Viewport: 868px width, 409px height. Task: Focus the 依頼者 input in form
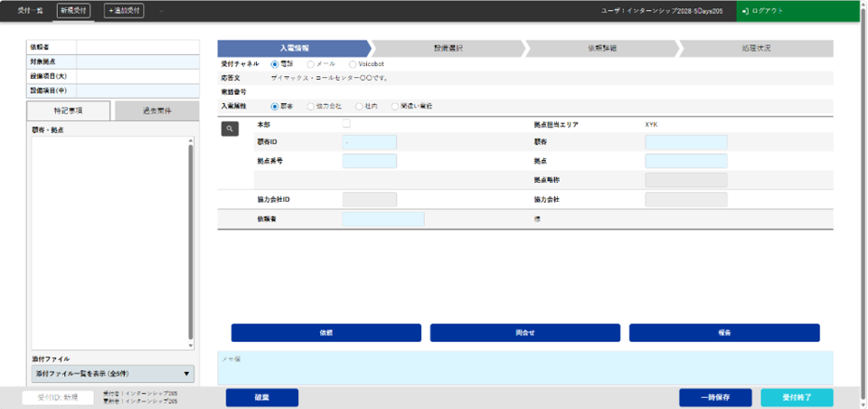[383, 220]
